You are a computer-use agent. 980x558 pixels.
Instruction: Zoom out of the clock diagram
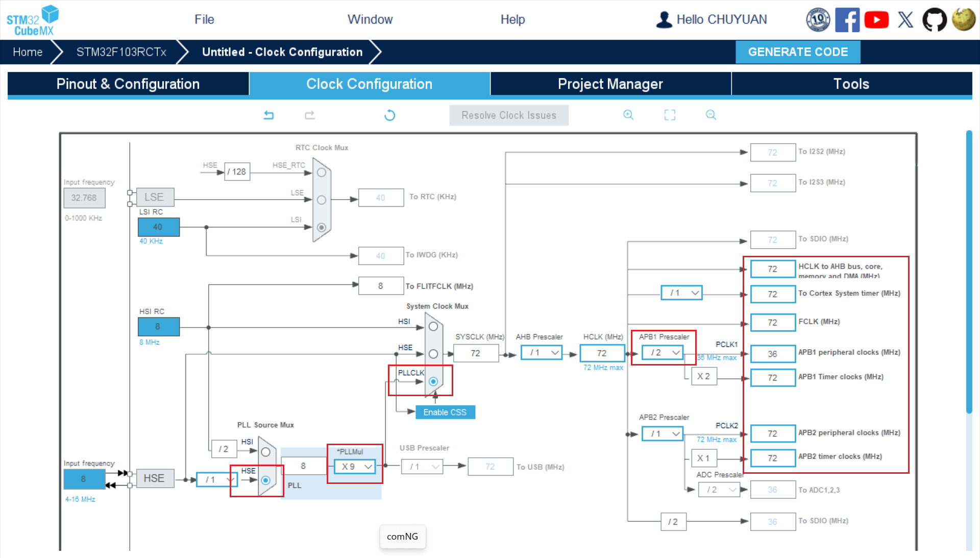(x=711, y=115)
